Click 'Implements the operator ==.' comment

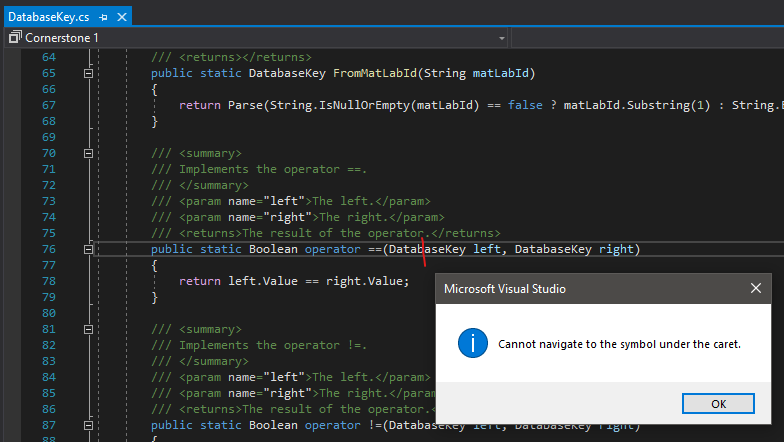pyautogui.click(x=273, y=170)
